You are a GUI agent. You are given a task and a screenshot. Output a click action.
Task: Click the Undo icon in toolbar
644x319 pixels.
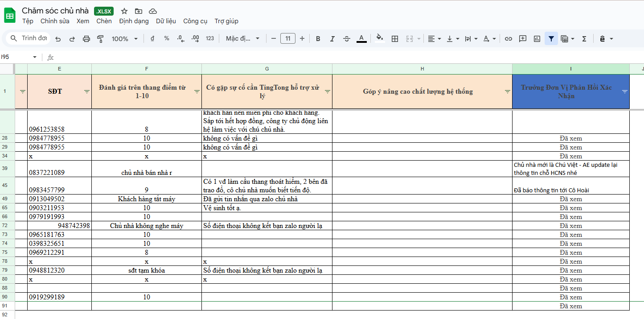click(58, 39)
